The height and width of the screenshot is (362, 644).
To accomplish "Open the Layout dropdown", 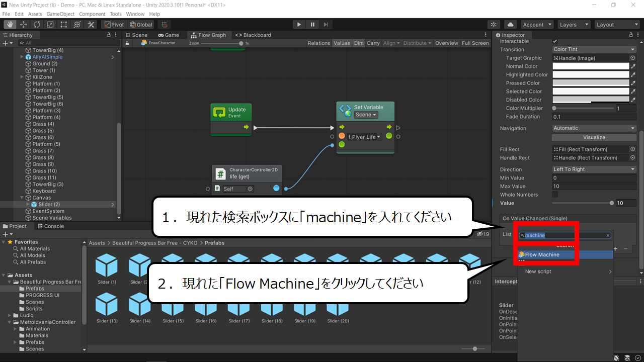I will [x=616, y=24].
